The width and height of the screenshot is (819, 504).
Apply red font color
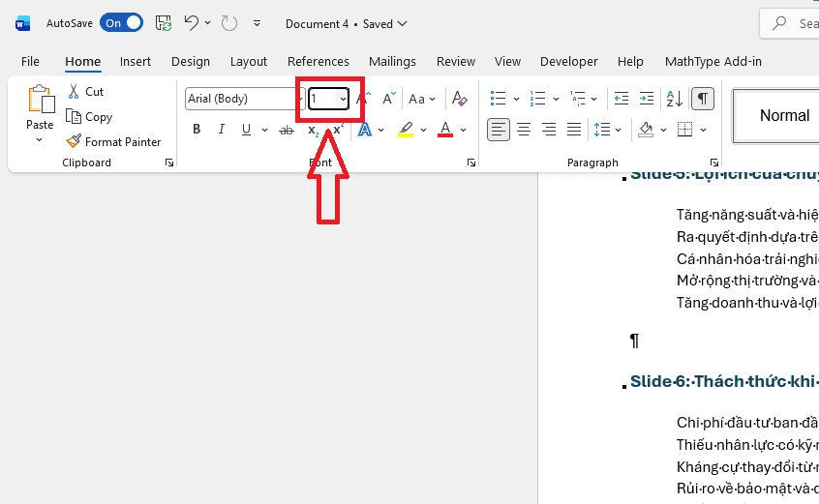(445, 130)
